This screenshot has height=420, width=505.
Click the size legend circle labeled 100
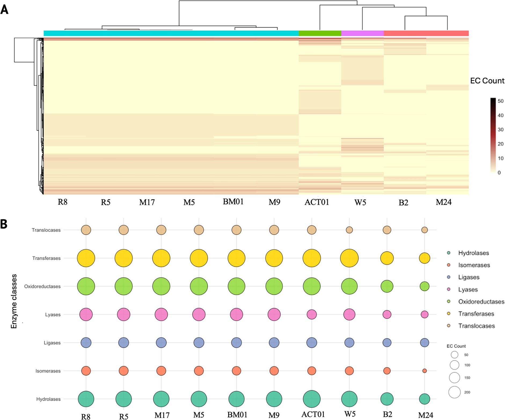coord(455,365)
